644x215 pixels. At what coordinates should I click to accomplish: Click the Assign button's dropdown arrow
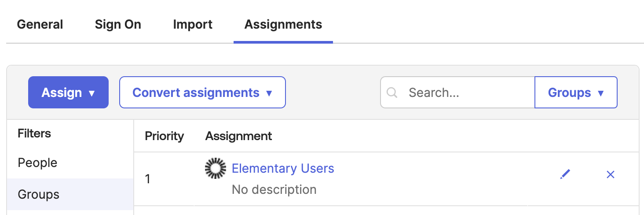[91, 93]
